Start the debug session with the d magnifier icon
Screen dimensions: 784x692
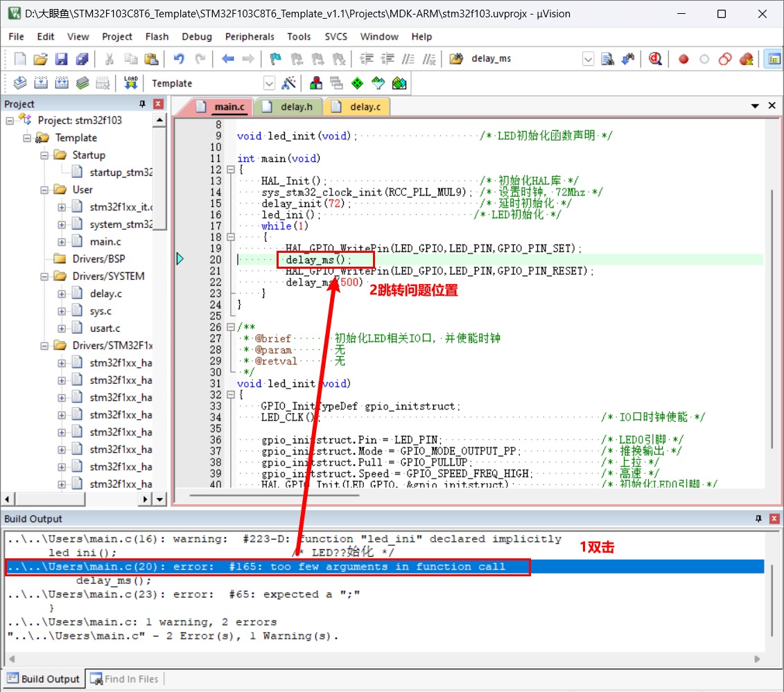pos(656,59)
